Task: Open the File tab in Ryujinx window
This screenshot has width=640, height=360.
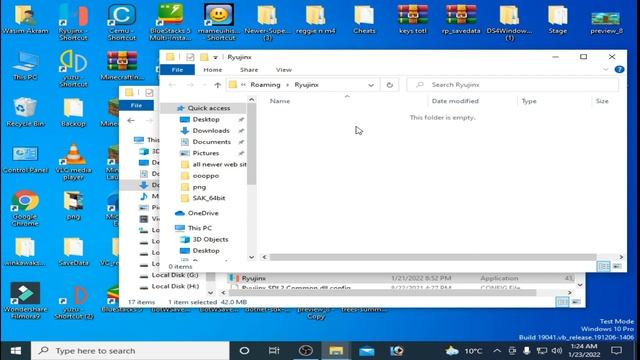Action: 177,70
